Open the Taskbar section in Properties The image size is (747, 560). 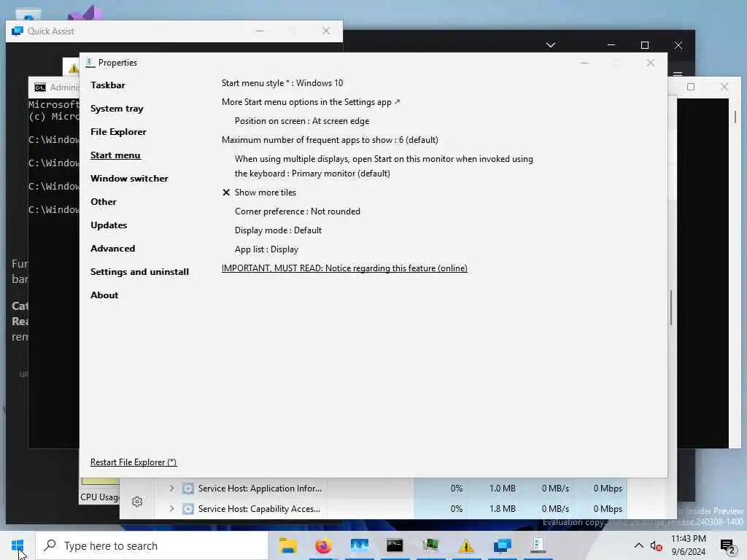pyautogui.click(x=108, y=85)
